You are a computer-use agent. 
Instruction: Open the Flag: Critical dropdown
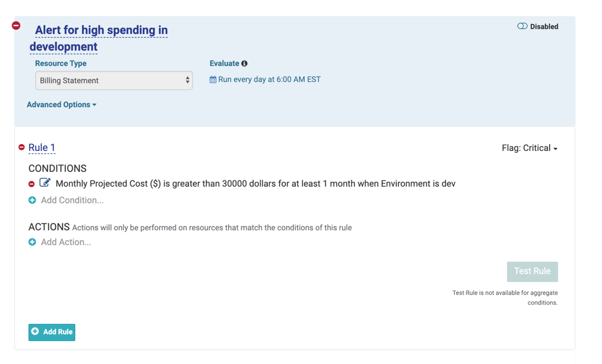pos(529,148)
